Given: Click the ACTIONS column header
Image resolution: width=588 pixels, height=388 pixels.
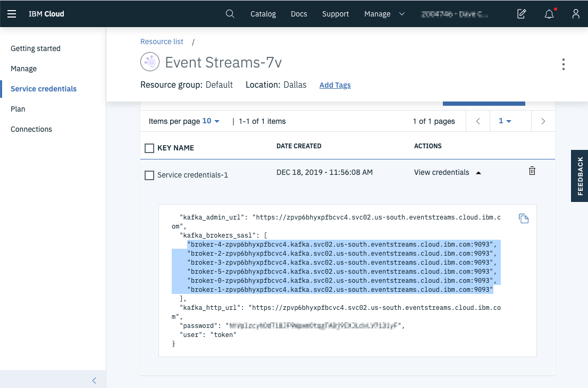Looking at the screenshot, I should pos(427,146).
